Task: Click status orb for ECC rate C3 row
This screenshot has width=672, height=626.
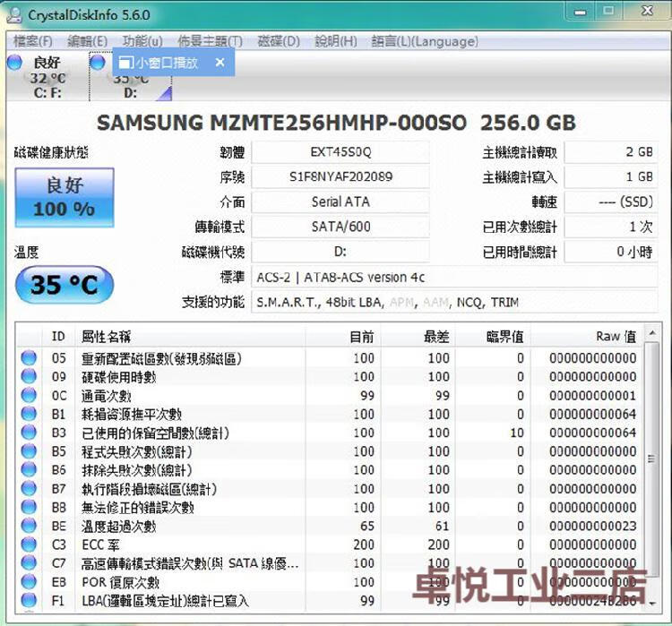Action: click(29, 545)
